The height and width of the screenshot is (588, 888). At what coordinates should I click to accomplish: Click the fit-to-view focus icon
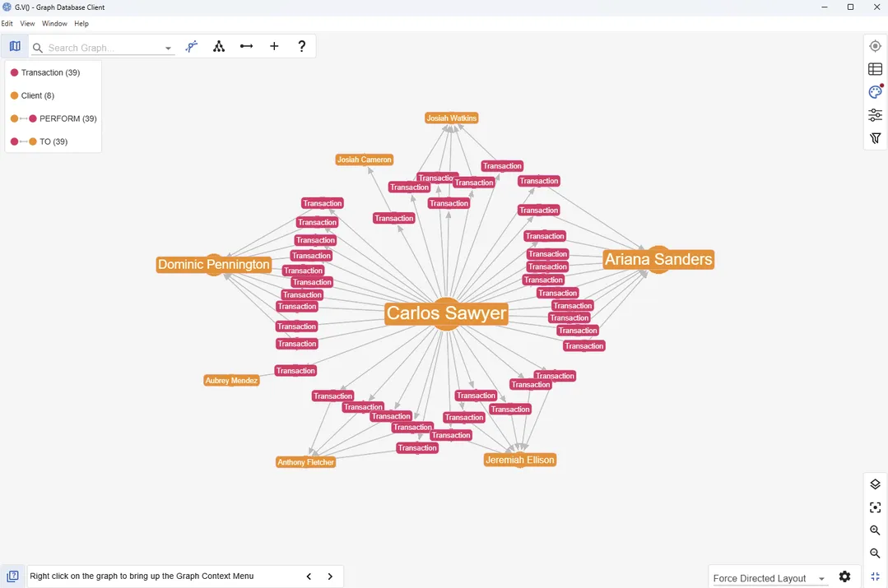875,507
